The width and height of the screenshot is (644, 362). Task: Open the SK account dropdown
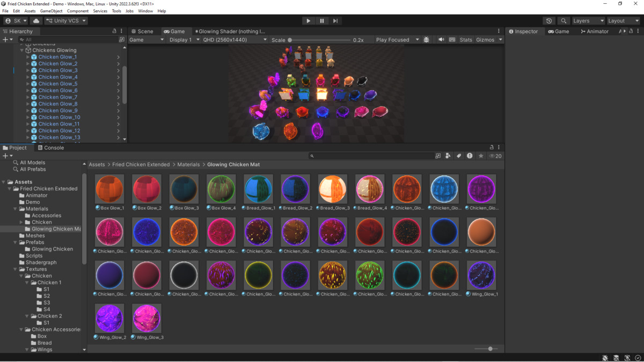16,21
